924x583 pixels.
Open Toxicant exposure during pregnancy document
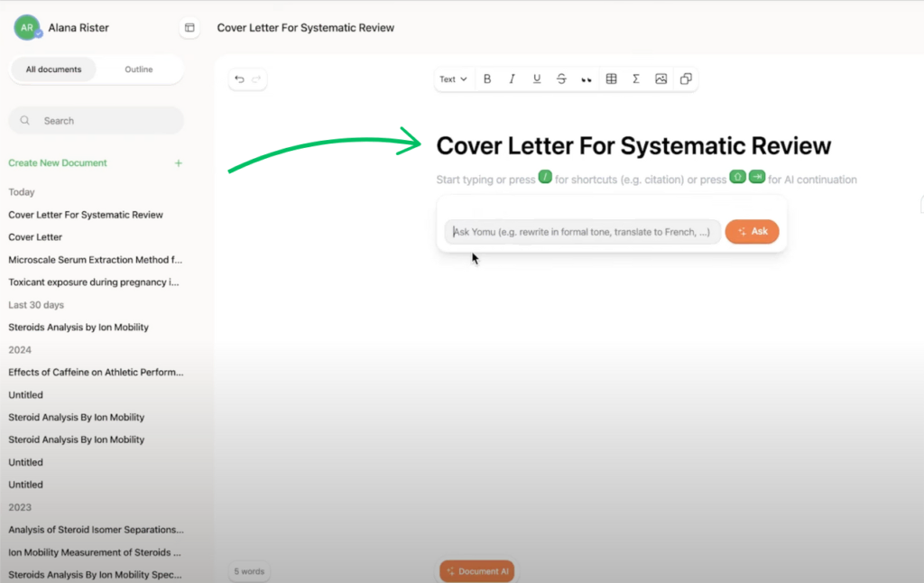coord(94,282)
